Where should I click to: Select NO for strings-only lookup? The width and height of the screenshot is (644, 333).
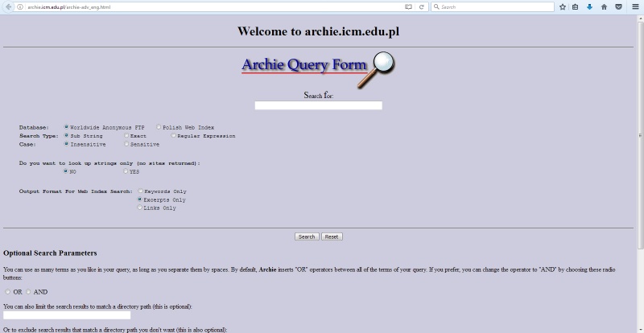pyautogui.click(x=65, y=171)
